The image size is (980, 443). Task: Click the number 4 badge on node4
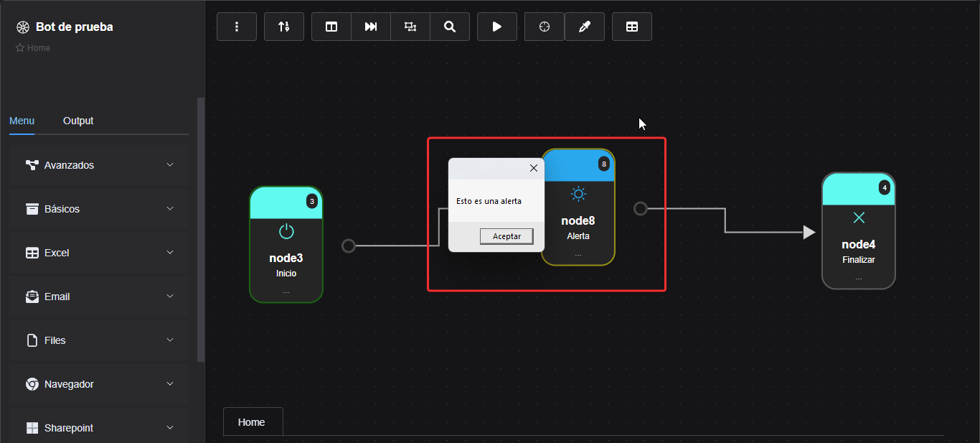[885, 187]
